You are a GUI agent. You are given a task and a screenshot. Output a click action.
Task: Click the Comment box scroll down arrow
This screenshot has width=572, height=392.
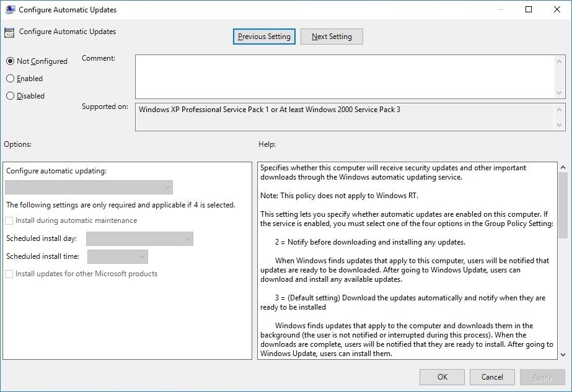pos(560,94)
